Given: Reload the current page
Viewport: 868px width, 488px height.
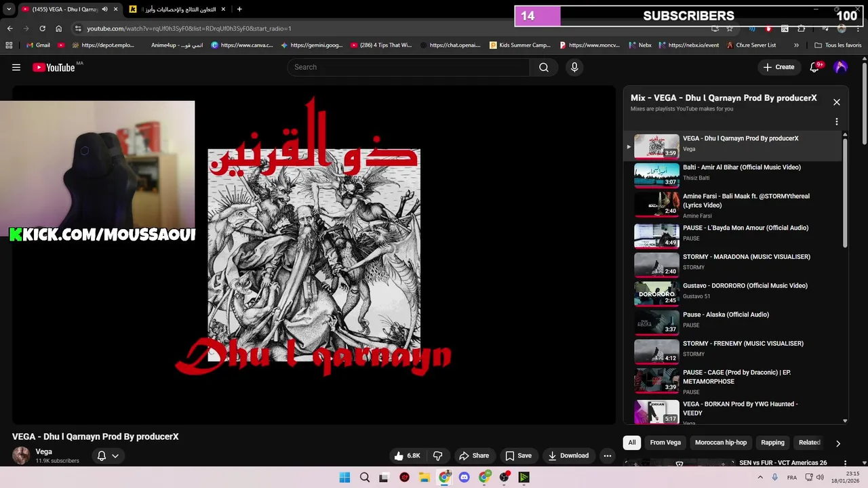Looking at the screenshot, I should point(42,28).
